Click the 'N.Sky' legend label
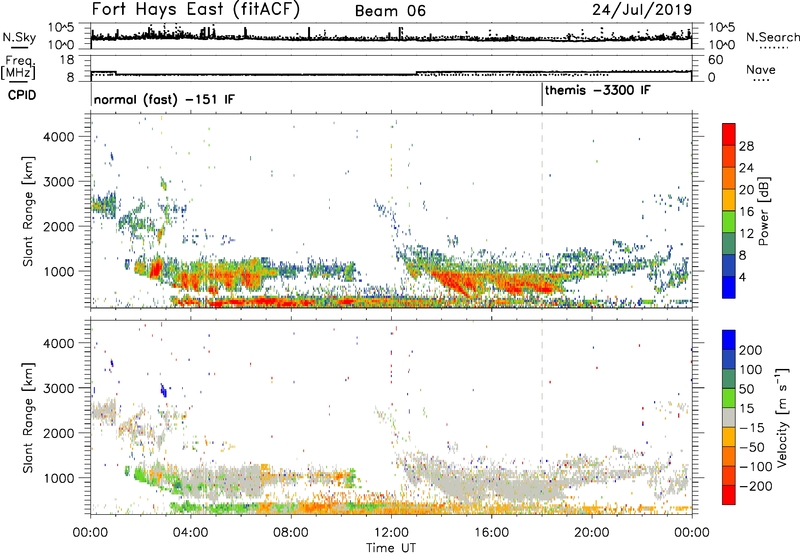 pyautogui.click(x=19, y=38)
